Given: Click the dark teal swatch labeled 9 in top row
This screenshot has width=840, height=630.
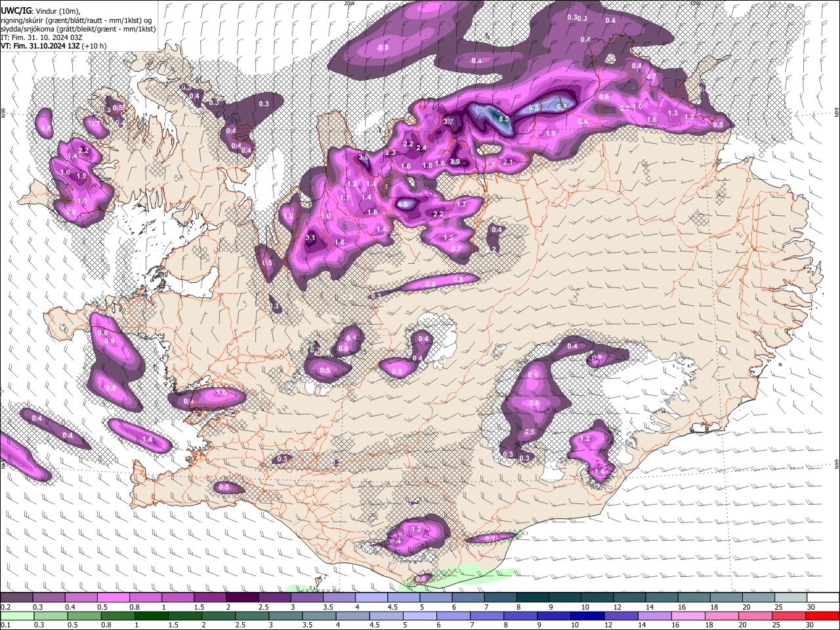Looking at the screenshot, I should point(565,598).
